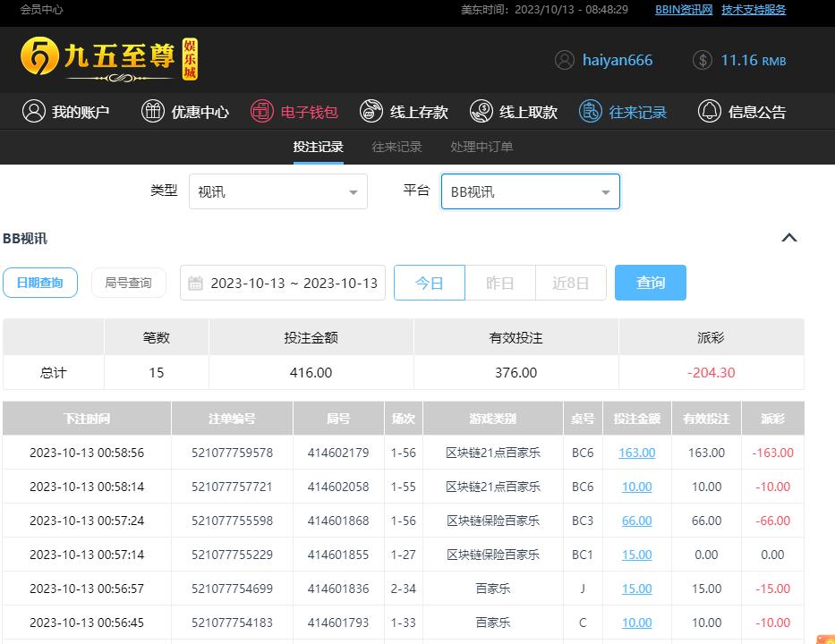The width and height of the screenshot is (835, 644).
Task: Switch to 局号查询 query mode
Action: click(x=129, y=283)
